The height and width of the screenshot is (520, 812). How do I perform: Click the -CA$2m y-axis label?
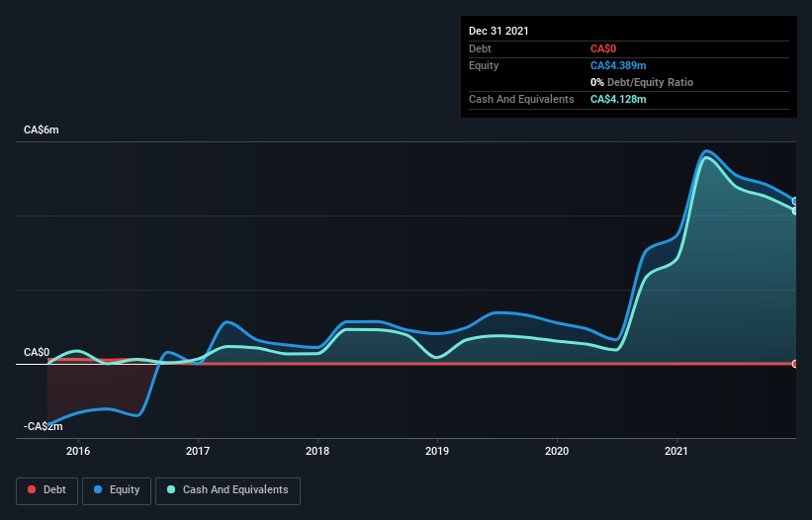pyautogui.click(x=43, y=426)
